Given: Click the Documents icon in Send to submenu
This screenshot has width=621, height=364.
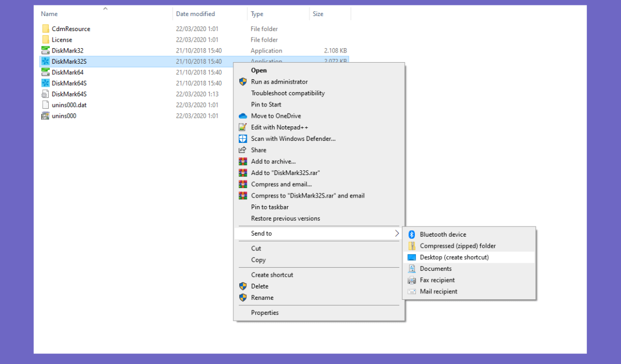Looking at the screenshot, I should pyautogui.click(x=412, y=269).
